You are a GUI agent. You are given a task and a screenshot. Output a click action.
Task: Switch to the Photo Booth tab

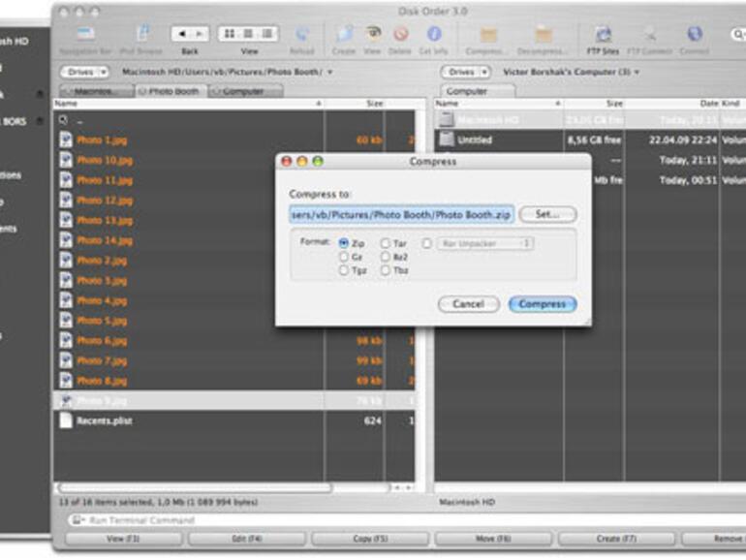[171, 91]
